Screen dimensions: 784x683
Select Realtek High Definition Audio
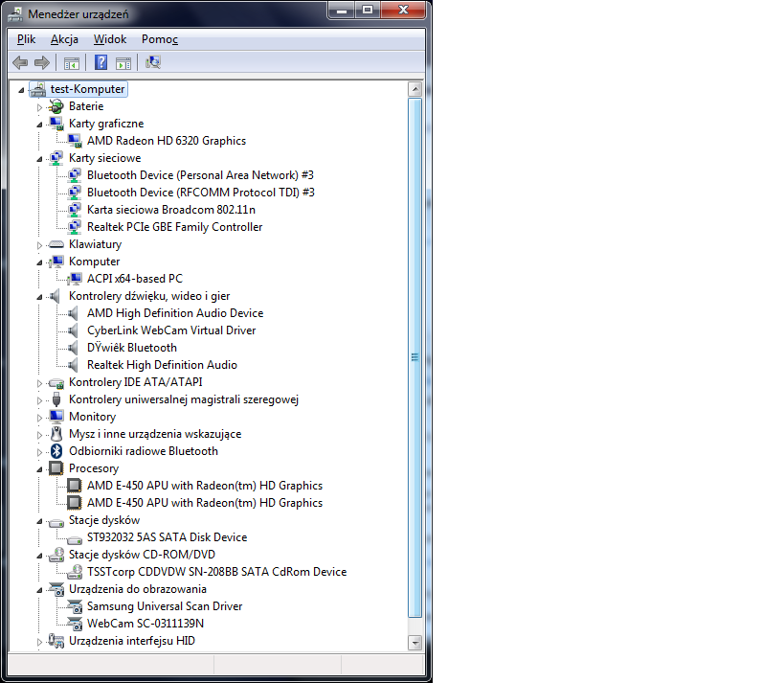tap(162, 365)
